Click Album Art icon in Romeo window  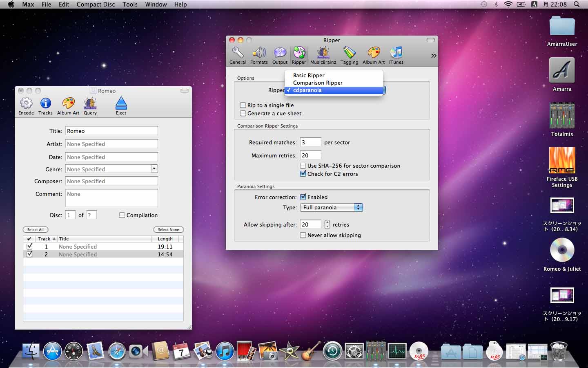[68, 106]
